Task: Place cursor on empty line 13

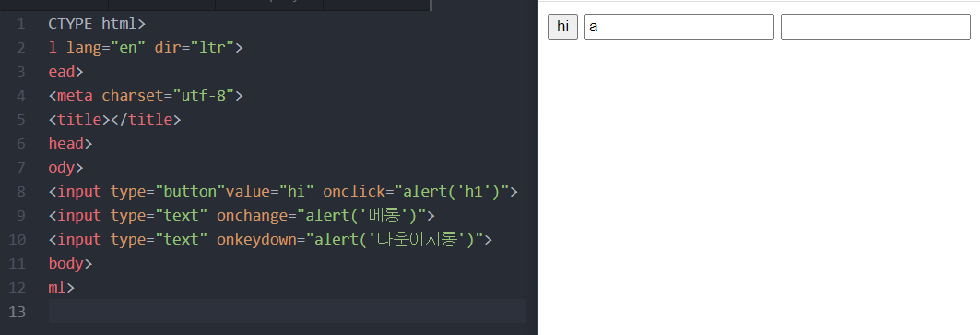Action: click(288, 311)
